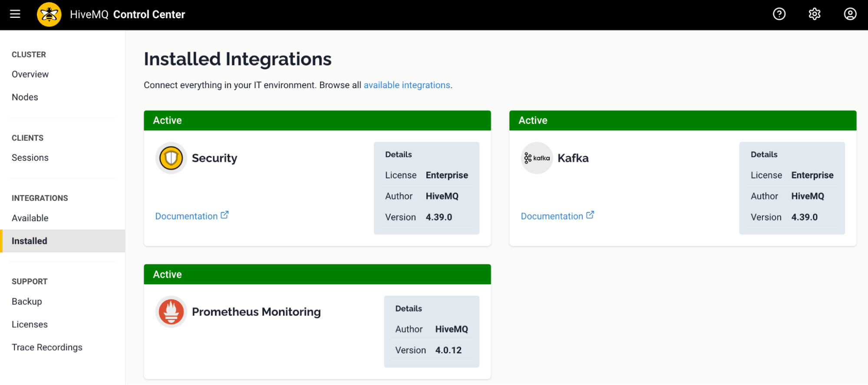Select HiveMQ author in Security details

[442, 196]
